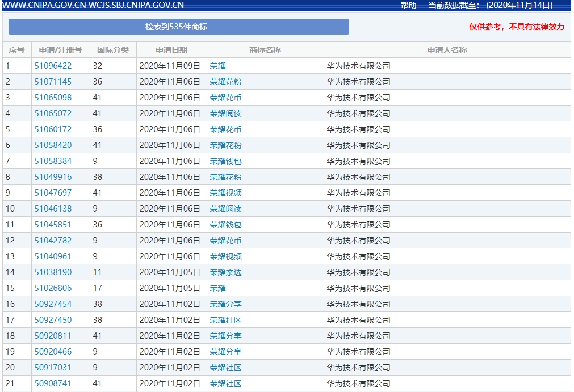Open trademark 荣耀视频 in row 9
Image resolution: width=574 pixels, height=392 pixels.
(x=225, y=193)
